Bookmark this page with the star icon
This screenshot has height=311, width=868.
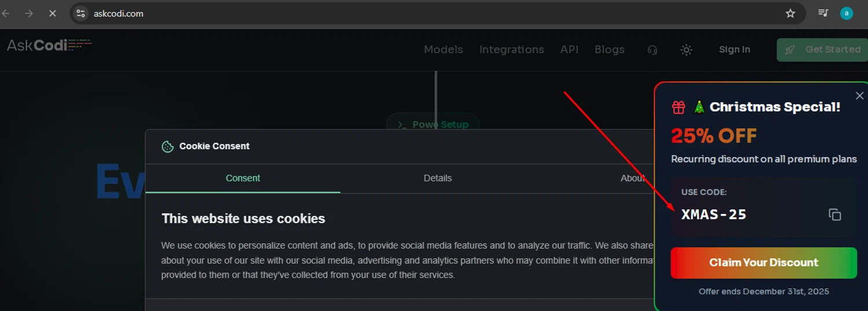[790, 13]
